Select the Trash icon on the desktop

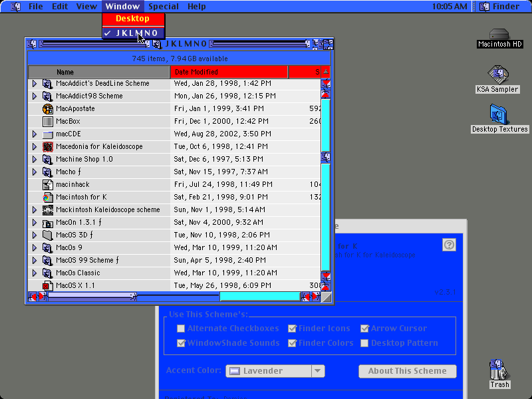[x=498, y=370]
